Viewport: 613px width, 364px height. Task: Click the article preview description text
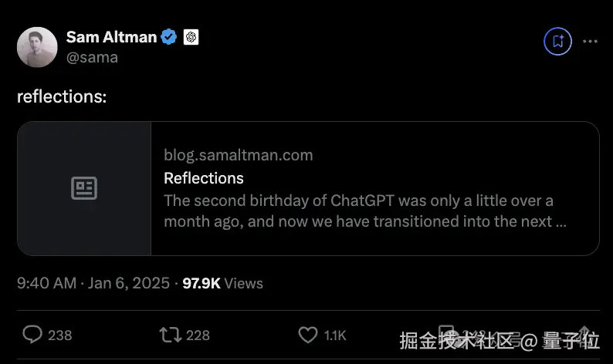click(x=358, y=211)
